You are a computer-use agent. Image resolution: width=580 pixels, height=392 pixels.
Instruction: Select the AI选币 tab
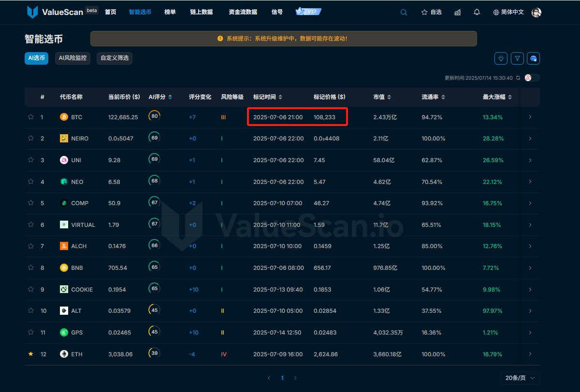[x=36, y=58]
